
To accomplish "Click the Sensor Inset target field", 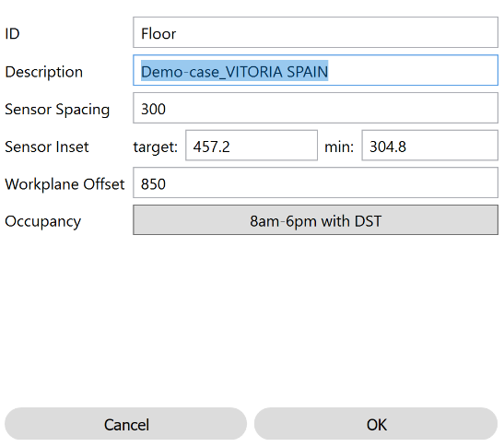I will 252,146.
